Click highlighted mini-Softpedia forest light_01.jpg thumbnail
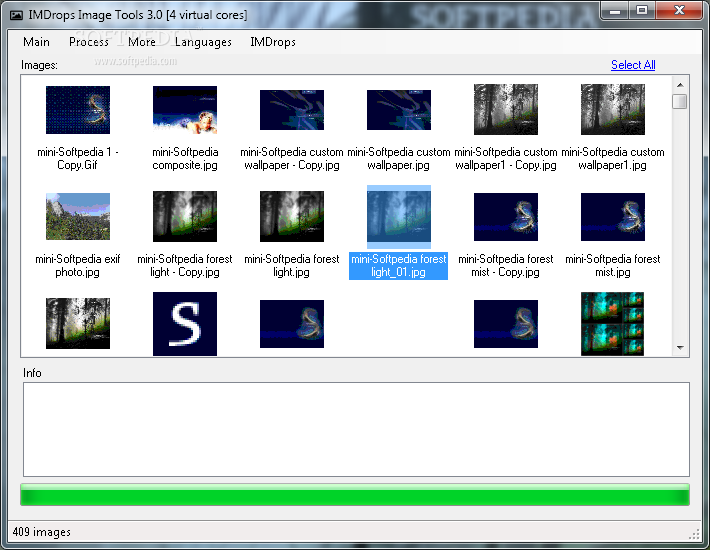Screen dimensions: 710x550 (x=399, y=217)
